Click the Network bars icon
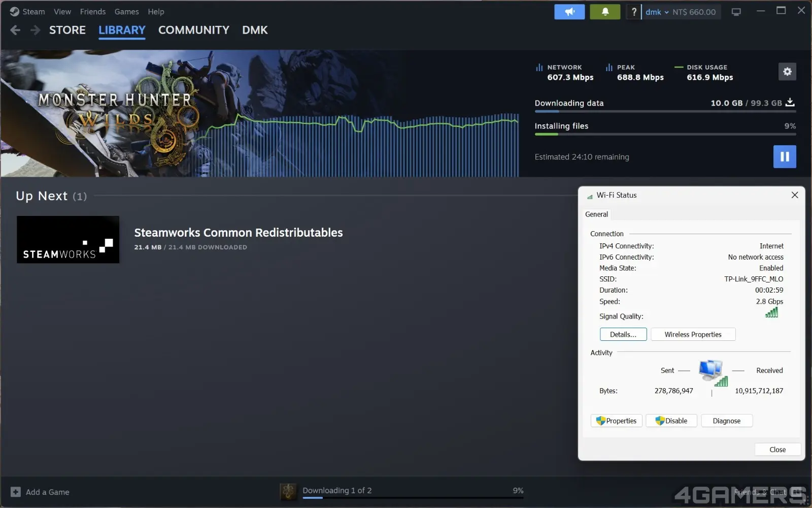Image resolution: width=812 pixels, height=508 pixels. pyautogui.click(x=539, y=67)
